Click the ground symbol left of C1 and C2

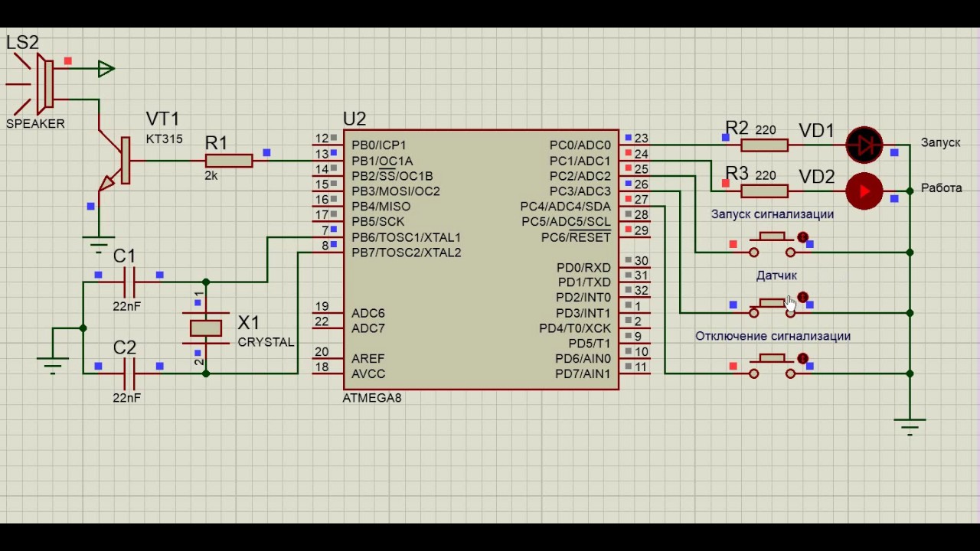[x=53, y=366]
